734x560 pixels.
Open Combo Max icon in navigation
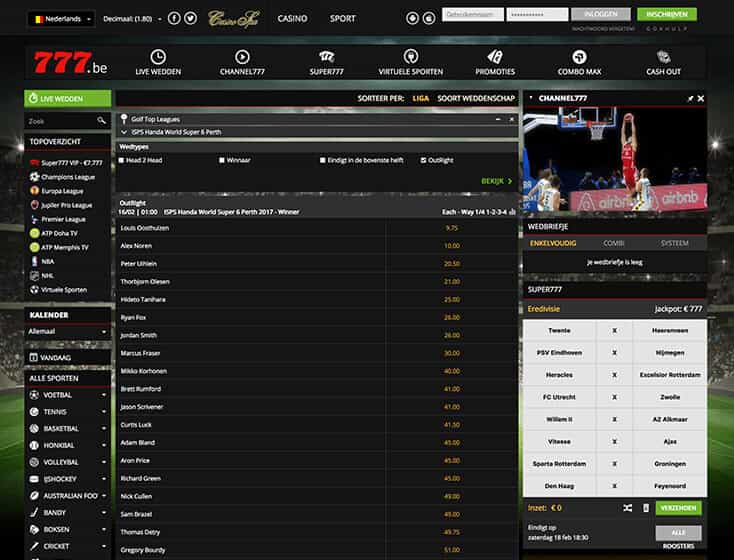(579, 57)
